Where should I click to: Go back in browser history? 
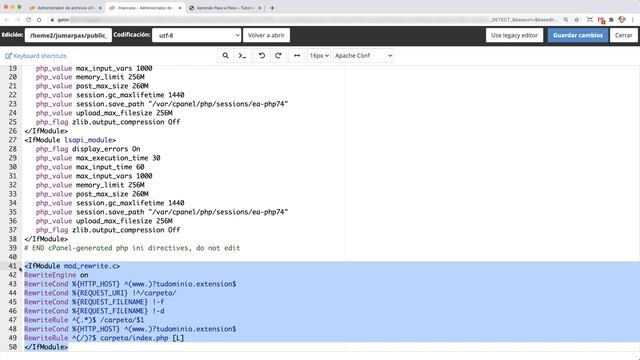click(x=7, y=20)
